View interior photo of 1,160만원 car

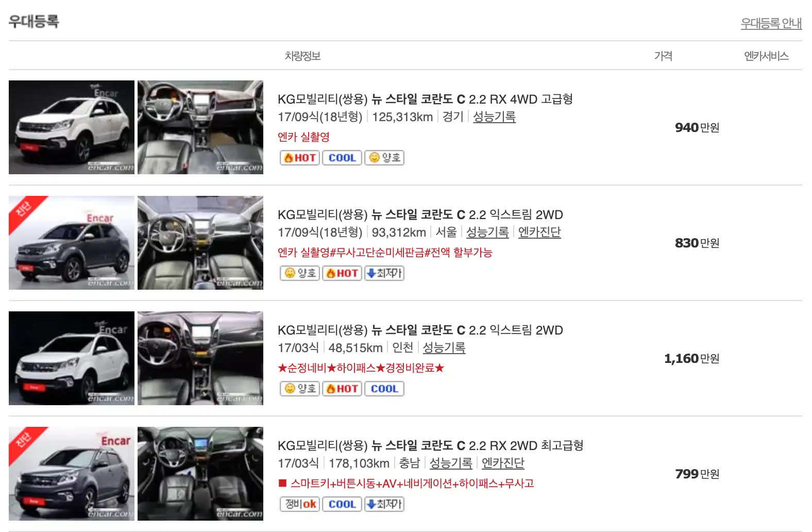200,358
